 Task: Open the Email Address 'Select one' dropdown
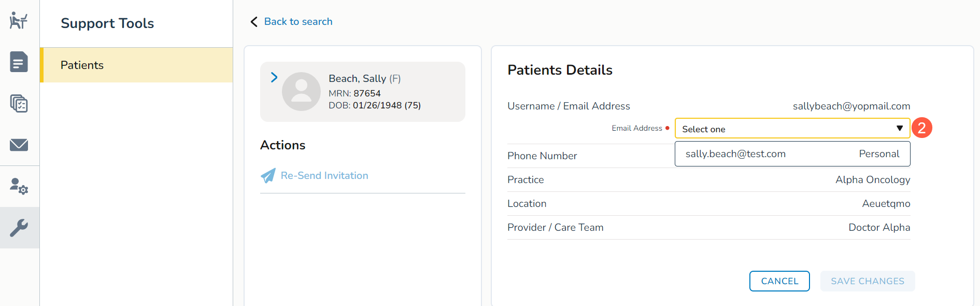pyautogui.click(x=788, y=129)
